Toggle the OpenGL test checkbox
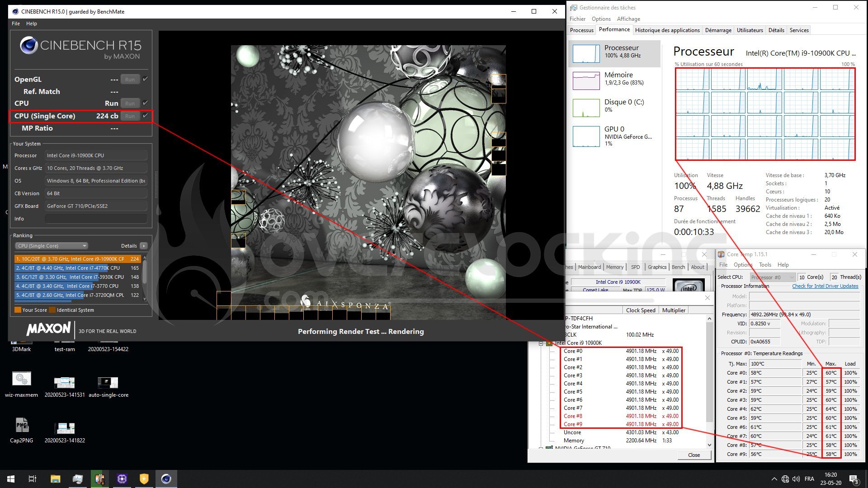This screenshot has height=488, width=868. tap(146, 79)
